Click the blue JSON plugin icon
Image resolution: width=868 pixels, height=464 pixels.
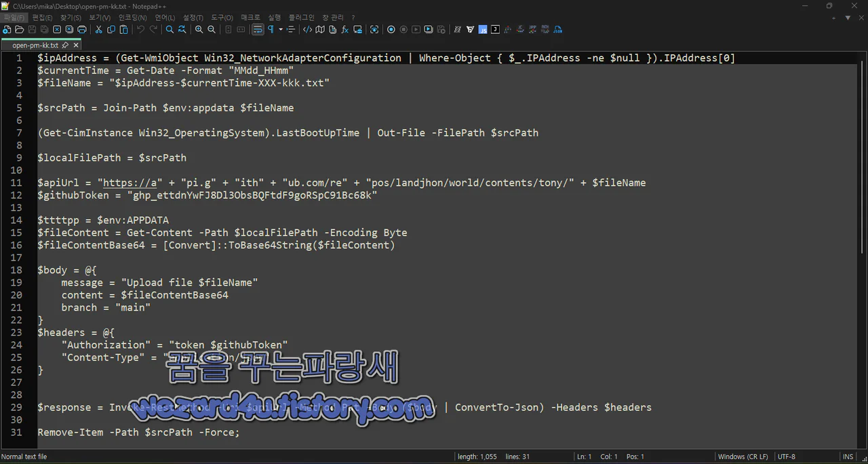point(557,30)
